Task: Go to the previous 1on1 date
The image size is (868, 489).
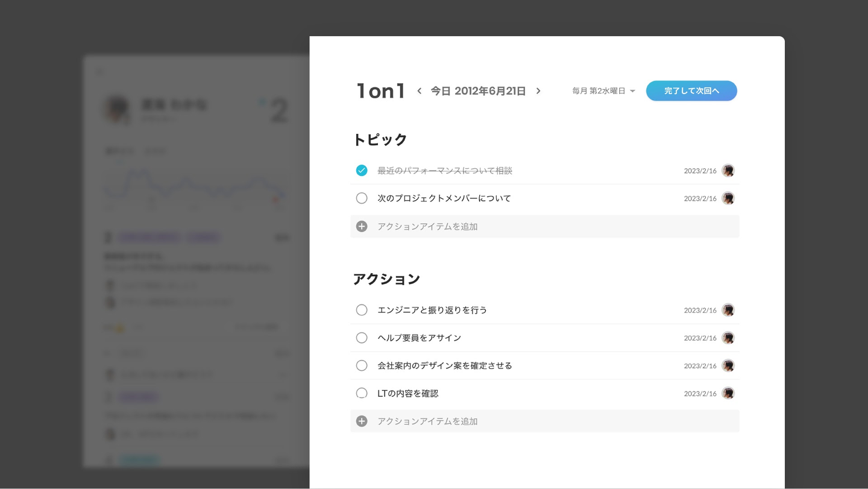Action: tap(420, 91)
